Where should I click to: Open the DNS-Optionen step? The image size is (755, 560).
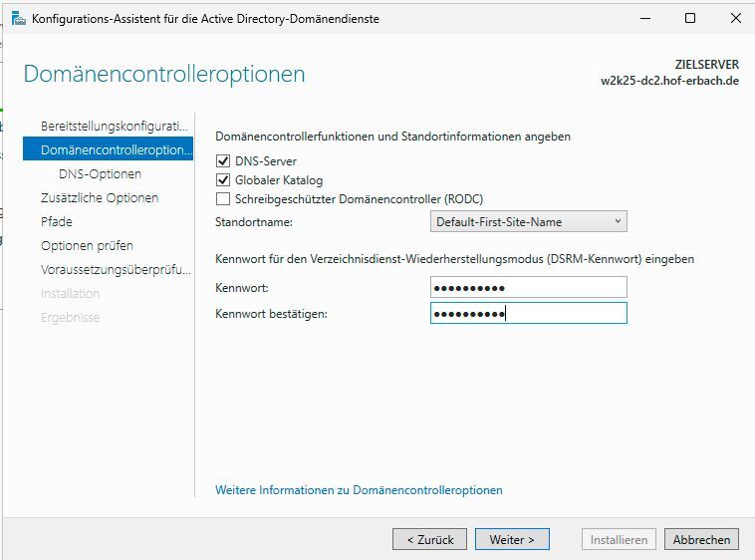(100, 173)
